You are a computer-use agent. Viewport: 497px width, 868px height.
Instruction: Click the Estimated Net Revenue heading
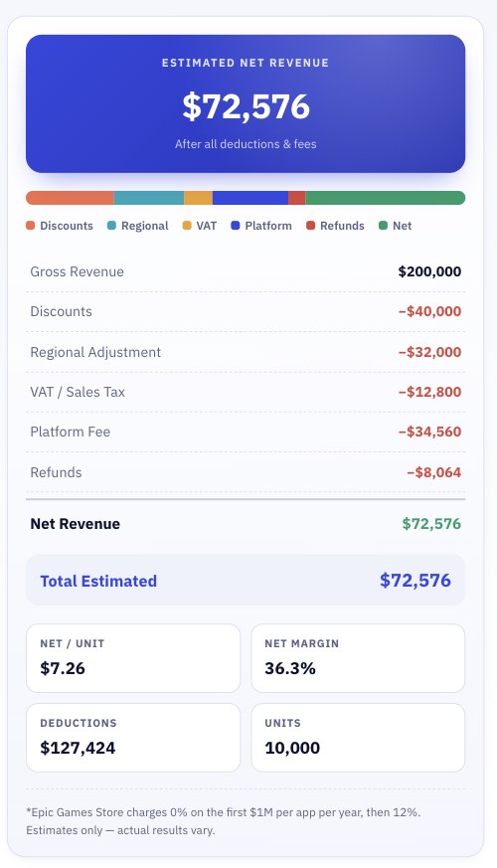(x=246, y=63)
